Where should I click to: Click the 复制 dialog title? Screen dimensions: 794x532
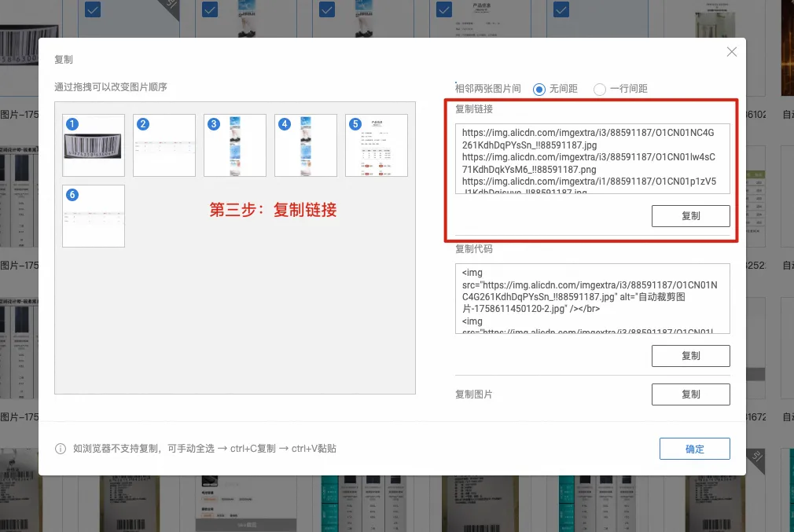64,59
